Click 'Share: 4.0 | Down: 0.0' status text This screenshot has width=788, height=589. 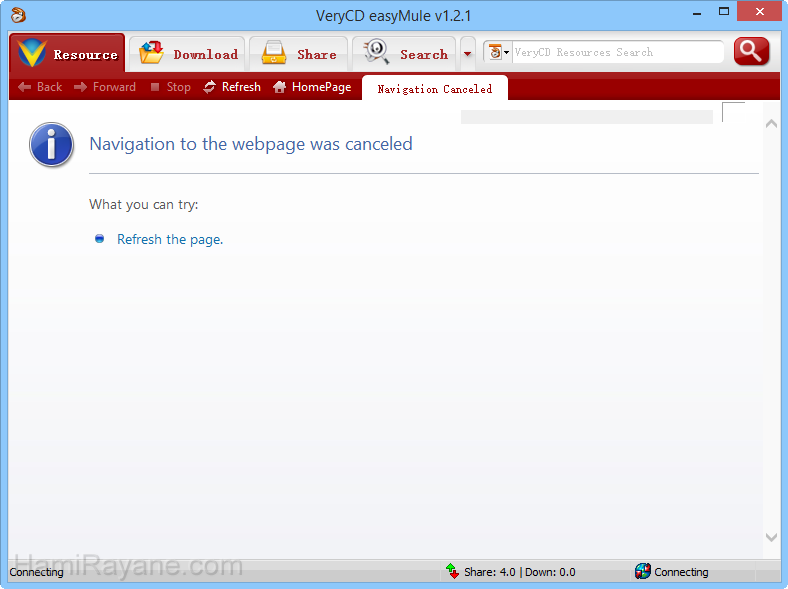click(520, 572)
